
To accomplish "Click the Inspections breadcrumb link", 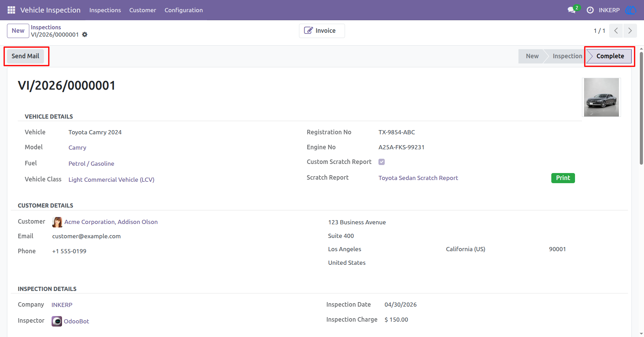I will [46, 27].
